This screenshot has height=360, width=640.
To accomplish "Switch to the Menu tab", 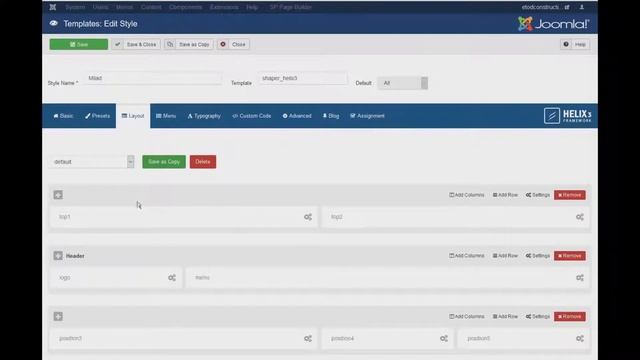I will (166, 116).
